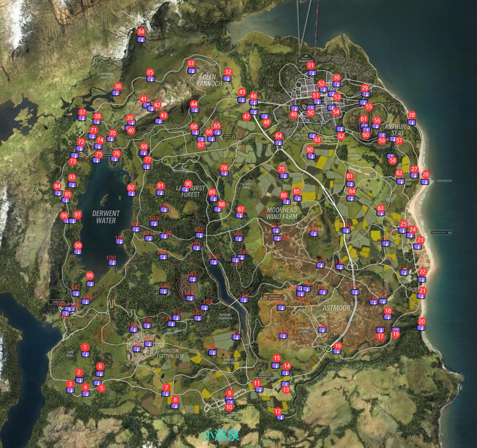
Task: Select the purple marker icon below number 33
Action: point(191,71)
